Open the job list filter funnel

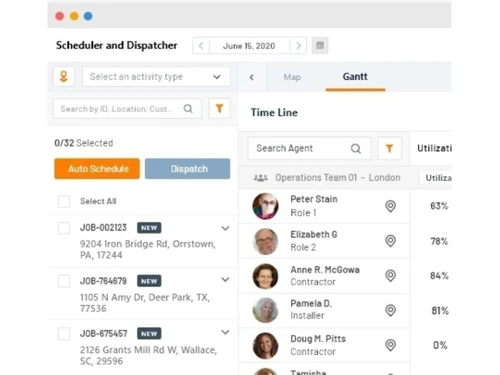(219, 108)
